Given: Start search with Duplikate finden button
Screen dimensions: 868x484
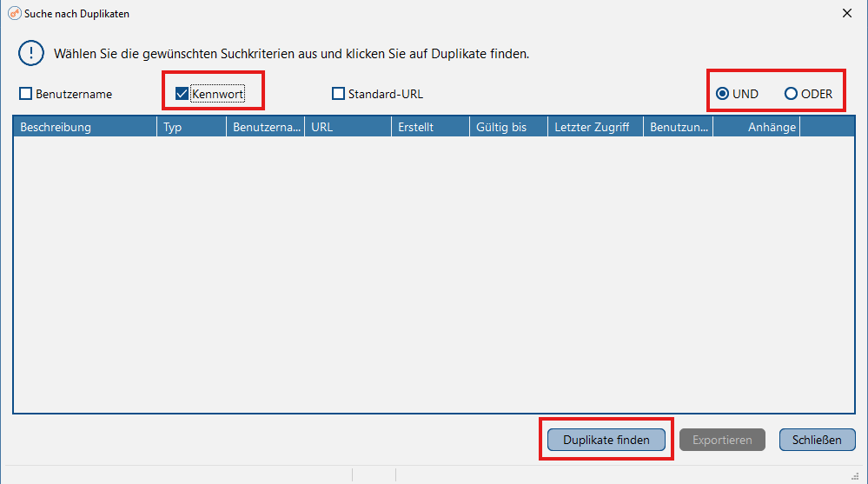Looking at the screenshot, I should tap(606, 440).
